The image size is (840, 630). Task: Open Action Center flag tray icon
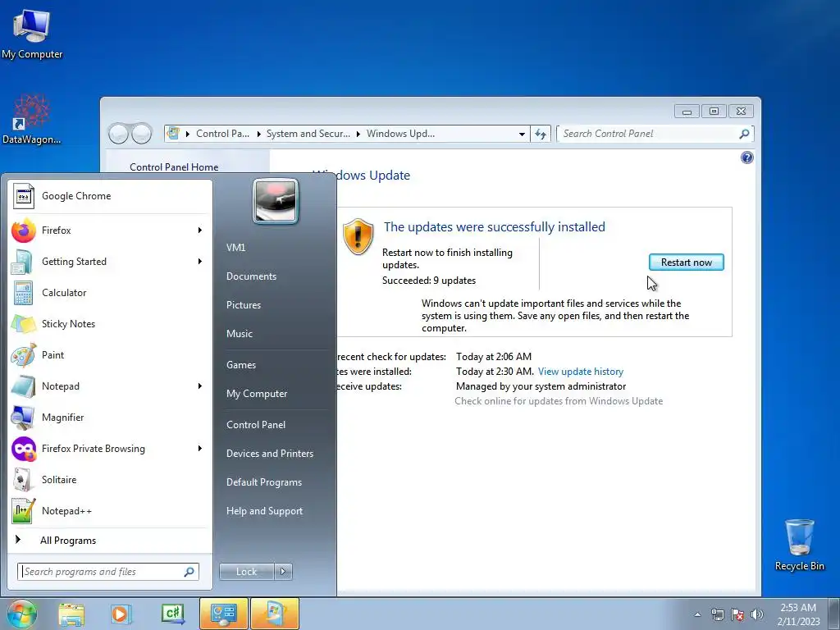(737, 614)
